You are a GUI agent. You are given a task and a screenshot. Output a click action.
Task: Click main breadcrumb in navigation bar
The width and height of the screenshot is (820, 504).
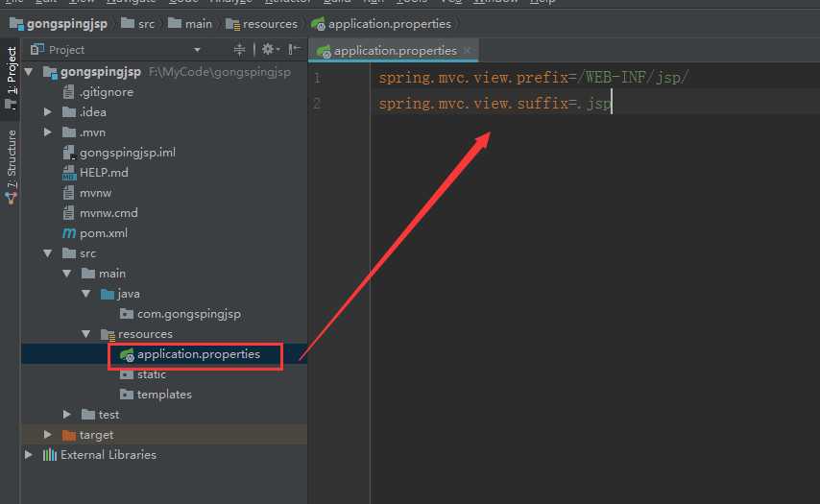click(190, 24)
